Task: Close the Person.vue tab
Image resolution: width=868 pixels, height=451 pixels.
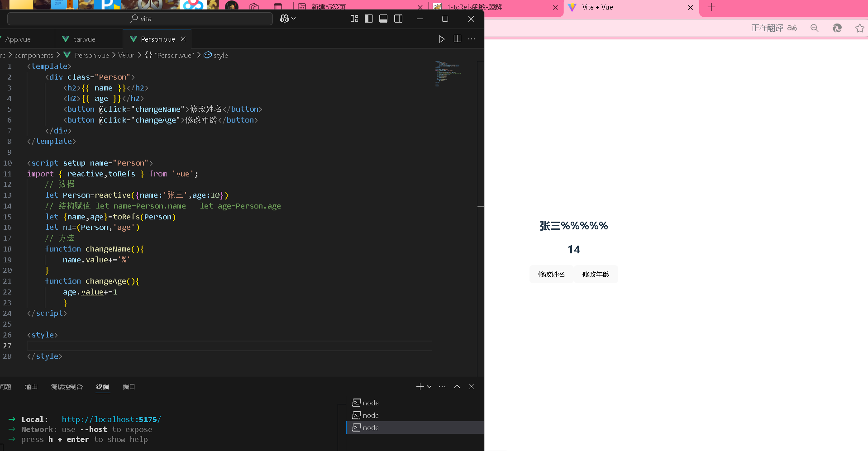Action: 183,39
